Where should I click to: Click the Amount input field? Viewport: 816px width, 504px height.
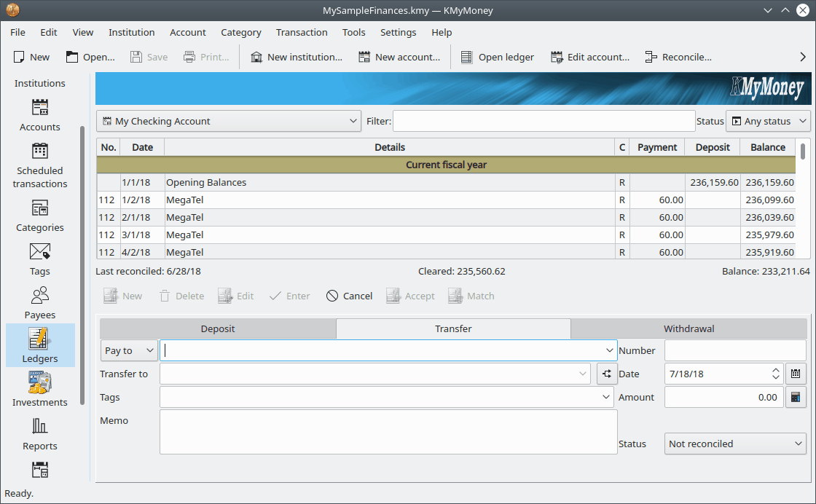724,398
